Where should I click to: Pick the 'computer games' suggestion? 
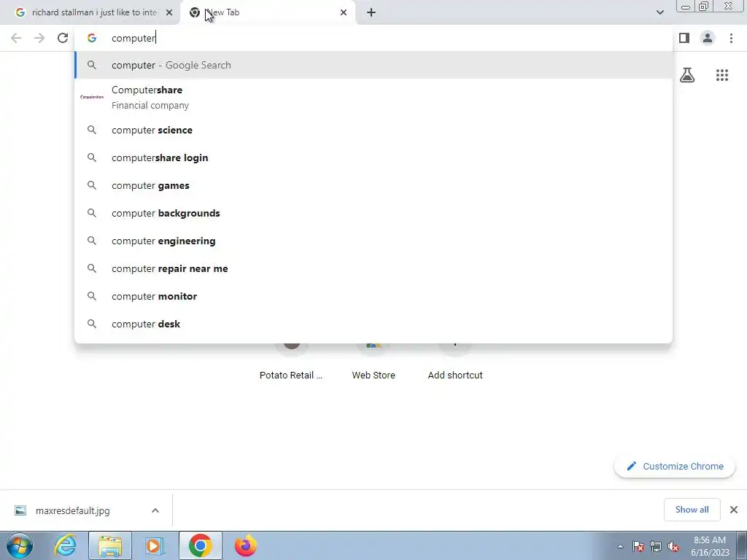(373, 185)
